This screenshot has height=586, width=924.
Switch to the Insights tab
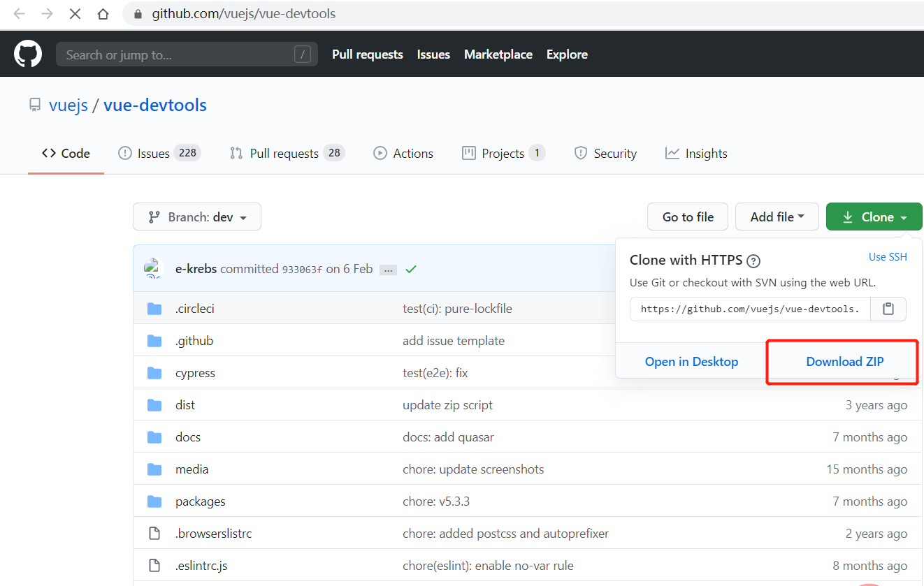pos(696,154)
